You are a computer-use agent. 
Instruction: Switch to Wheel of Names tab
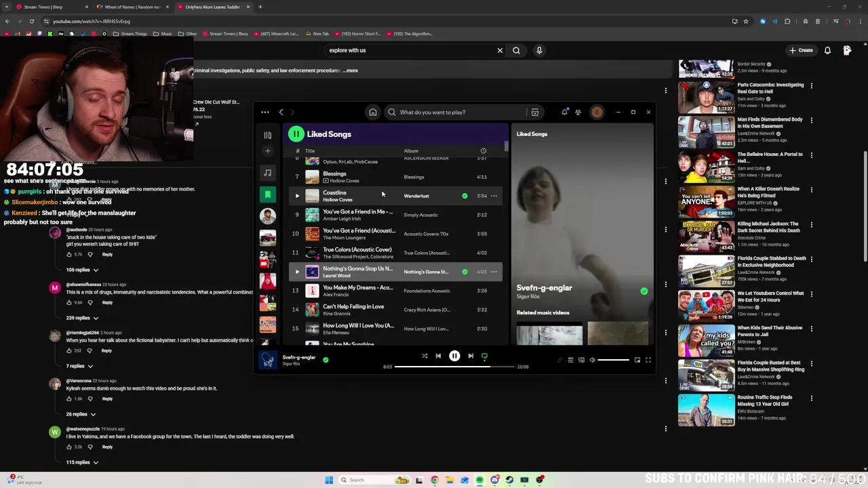(x=132, y=7)
